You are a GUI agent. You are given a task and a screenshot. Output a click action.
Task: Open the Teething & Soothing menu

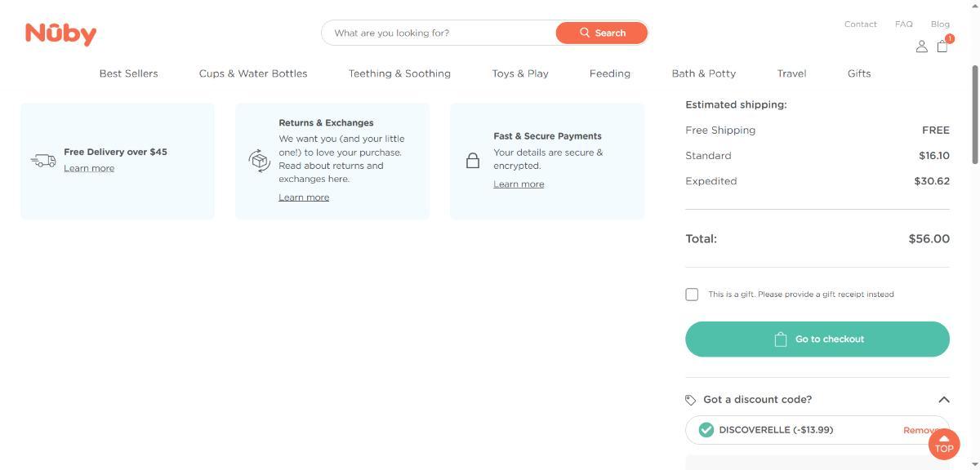(x=399, y=73)
